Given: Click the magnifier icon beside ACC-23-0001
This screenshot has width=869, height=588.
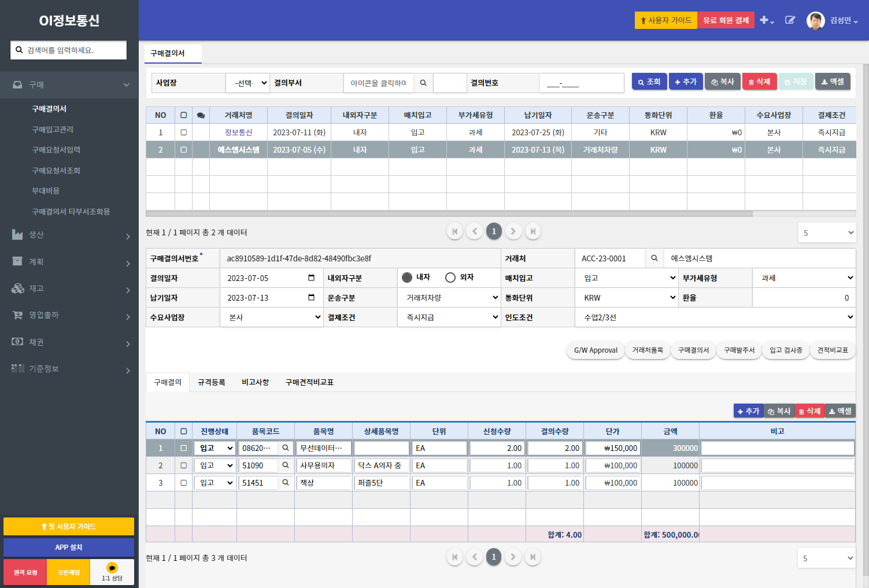Looking at the screenshot, I should pos(654,258).
